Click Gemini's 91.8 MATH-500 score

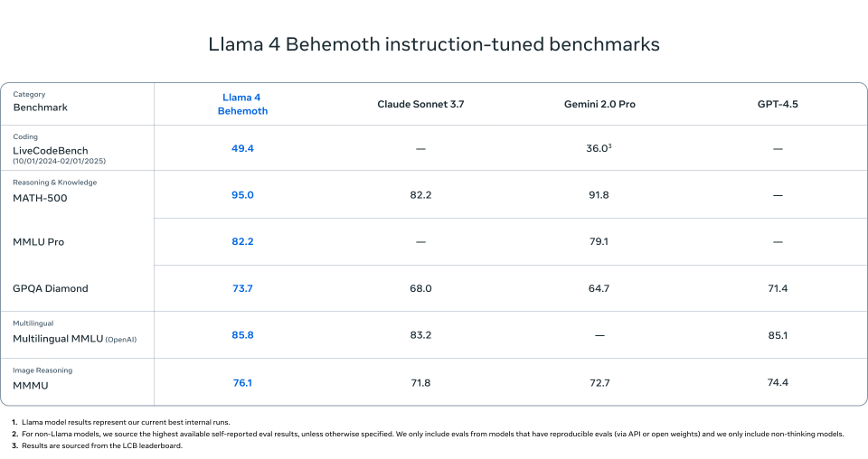[x=599, y=195]
